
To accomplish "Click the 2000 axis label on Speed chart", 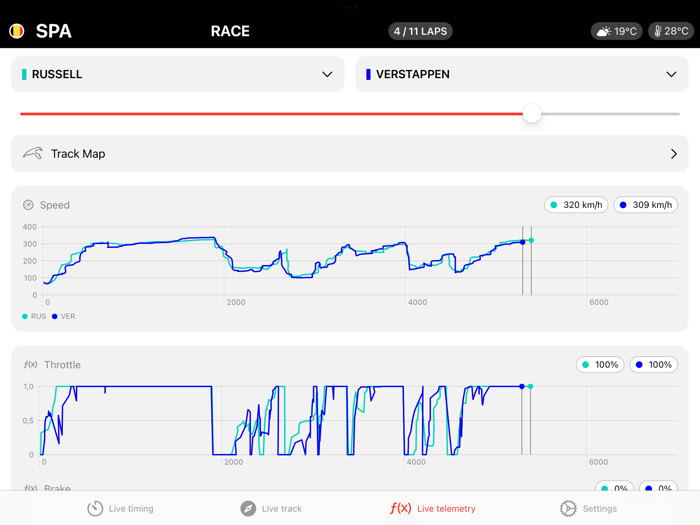I will click(236, 302).
